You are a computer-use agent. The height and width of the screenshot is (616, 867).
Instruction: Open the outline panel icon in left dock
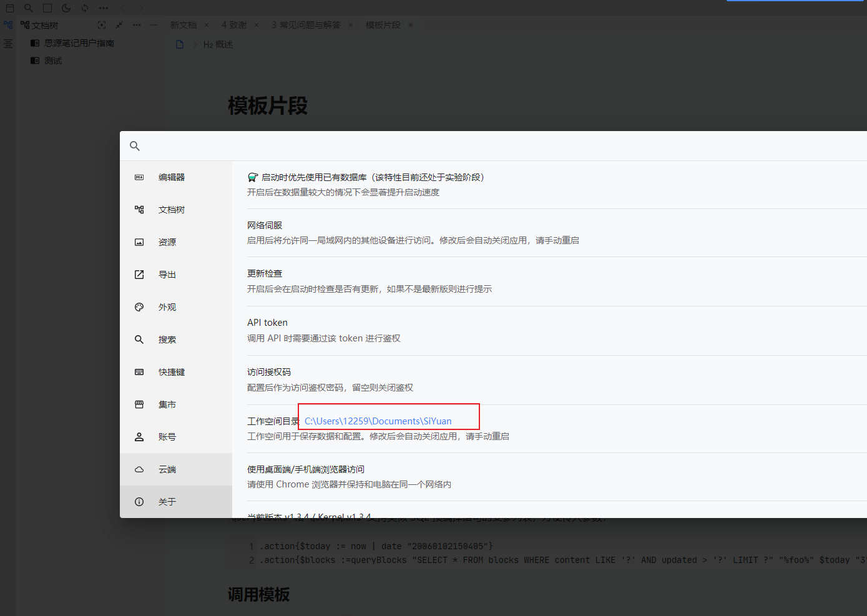8,44
